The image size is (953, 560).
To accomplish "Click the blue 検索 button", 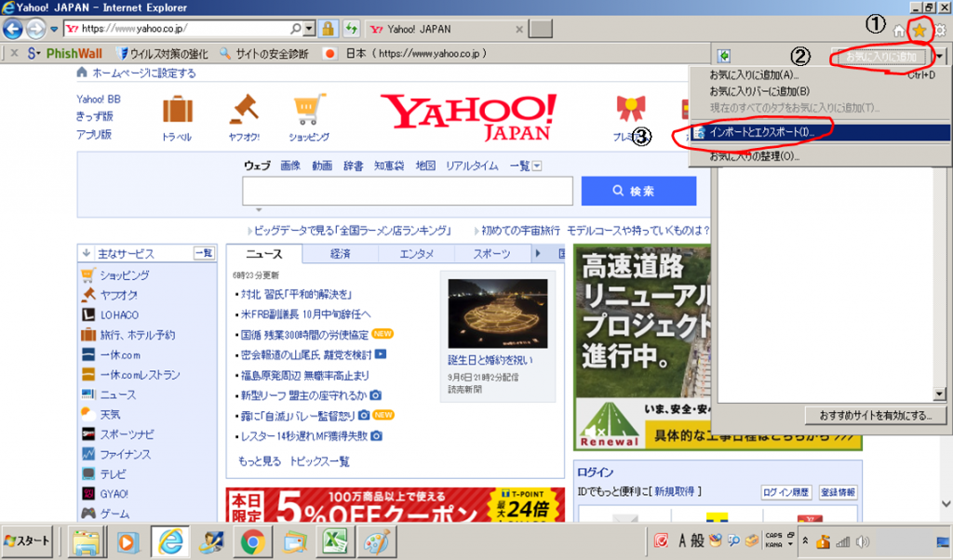I will point(638,191).
